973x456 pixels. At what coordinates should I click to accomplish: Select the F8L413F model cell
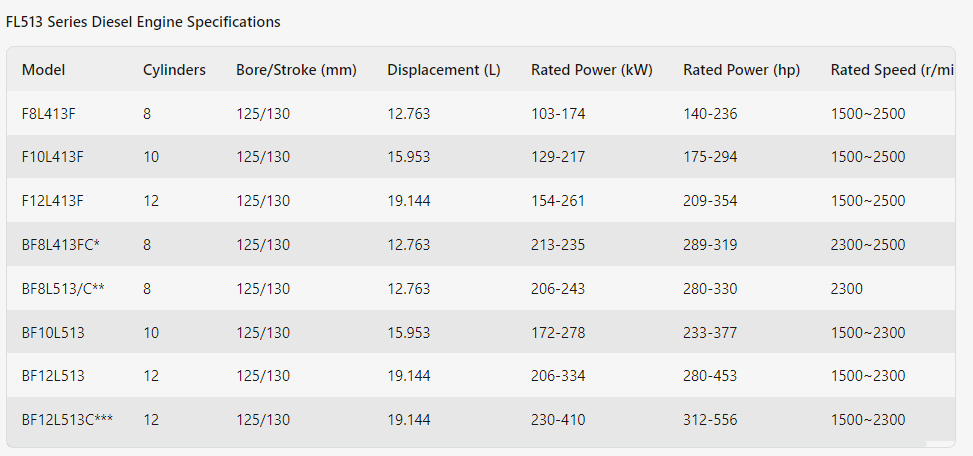pos(49,114)
